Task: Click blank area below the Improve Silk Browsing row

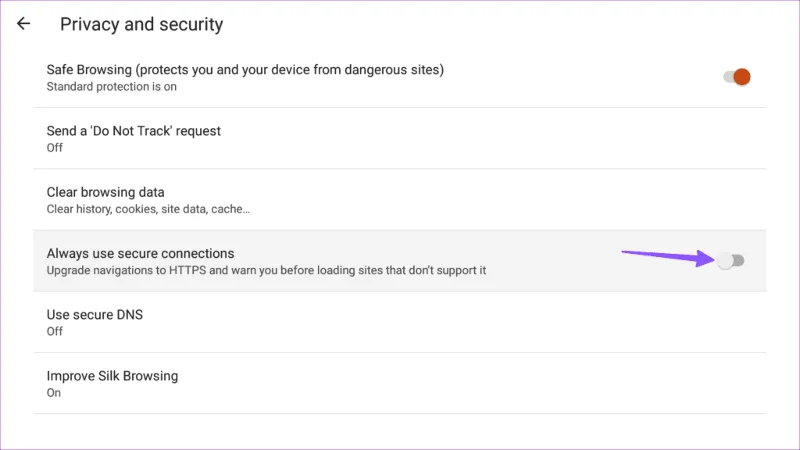Action: 400,432
